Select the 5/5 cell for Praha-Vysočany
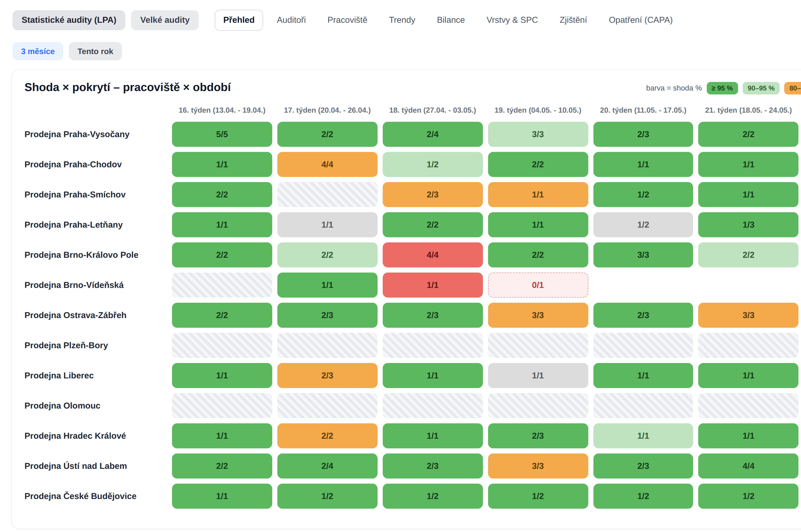This screenshot has height=532, width=801. [x=222, y=134]
